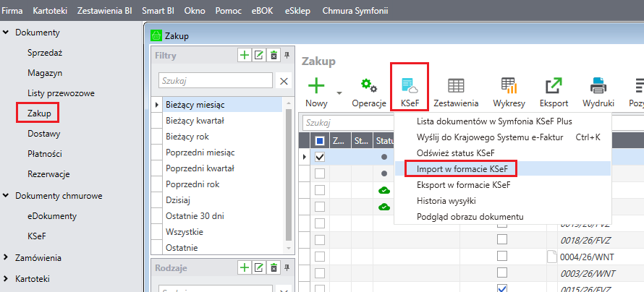Check the box in the 0018/26/FVZ row

pyautogui.click(x=502, y=240)
